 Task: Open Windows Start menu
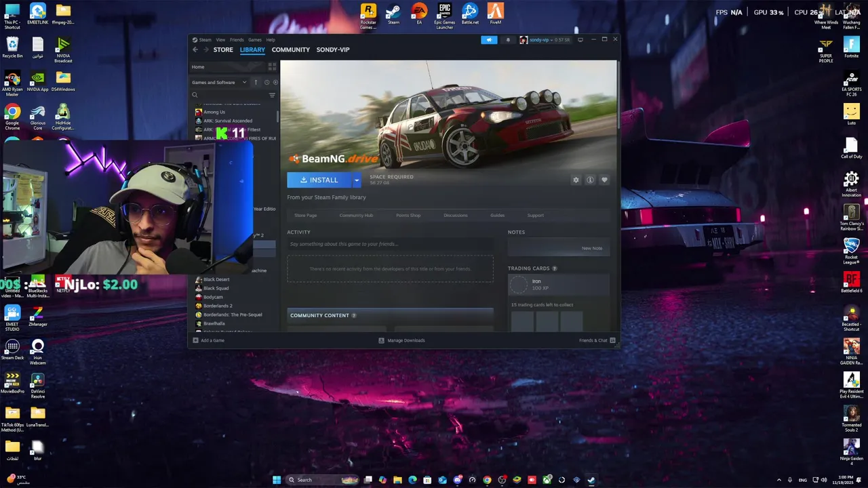click(277, 480)
